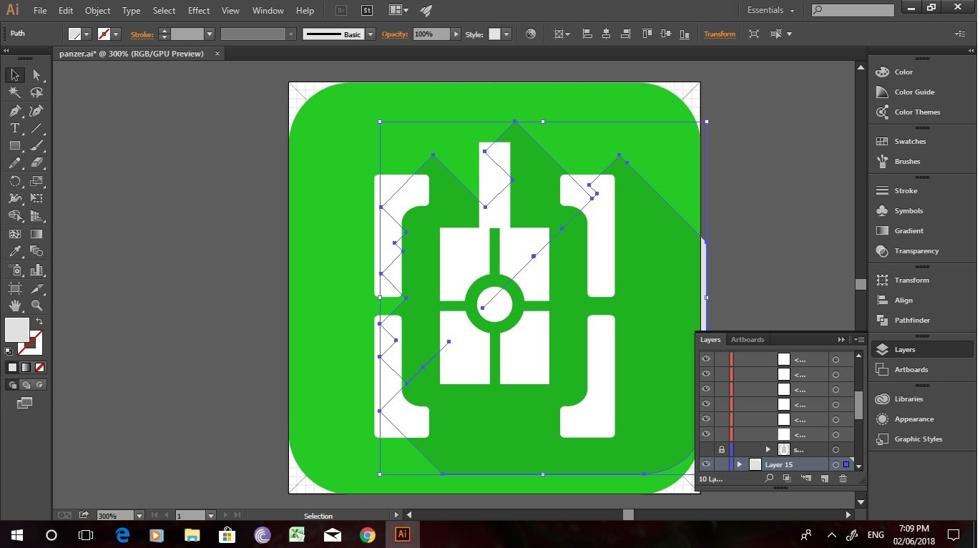Screen dimensions: 980x548
Task: Open the Effect menu
Action: [199, 11]
